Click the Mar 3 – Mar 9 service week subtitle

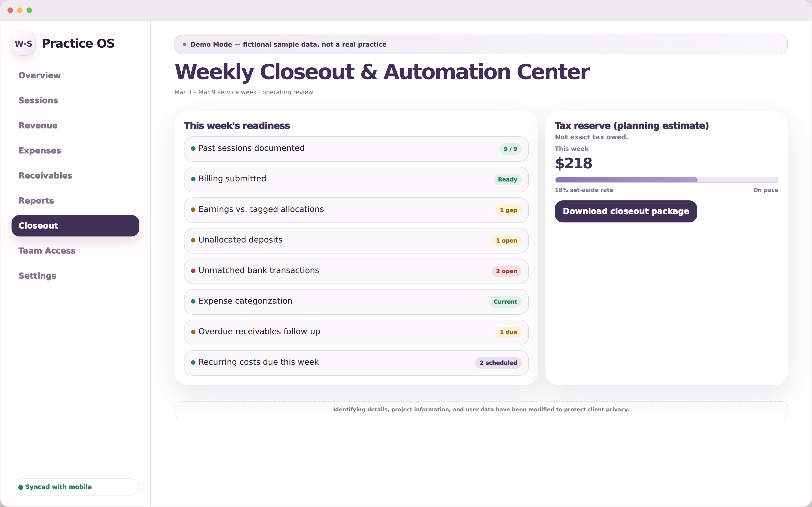[x=244, y=92]
